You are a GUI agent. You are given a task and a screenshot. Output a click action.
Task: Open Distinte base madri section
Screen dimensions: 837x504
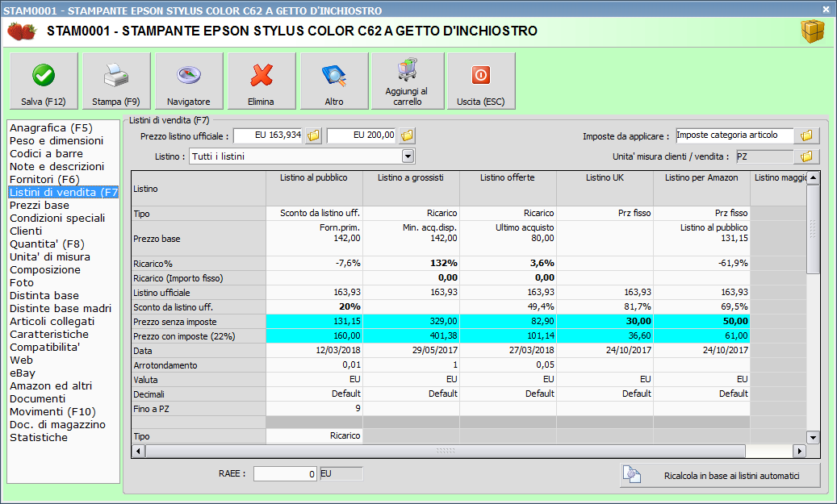coord(61,308)
